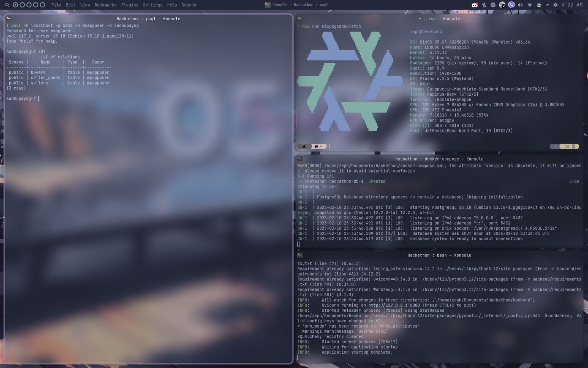Open the Bookmarks menu
Image resolution: width=588 pixels, height=368 pixels.
tap(105, 5)
